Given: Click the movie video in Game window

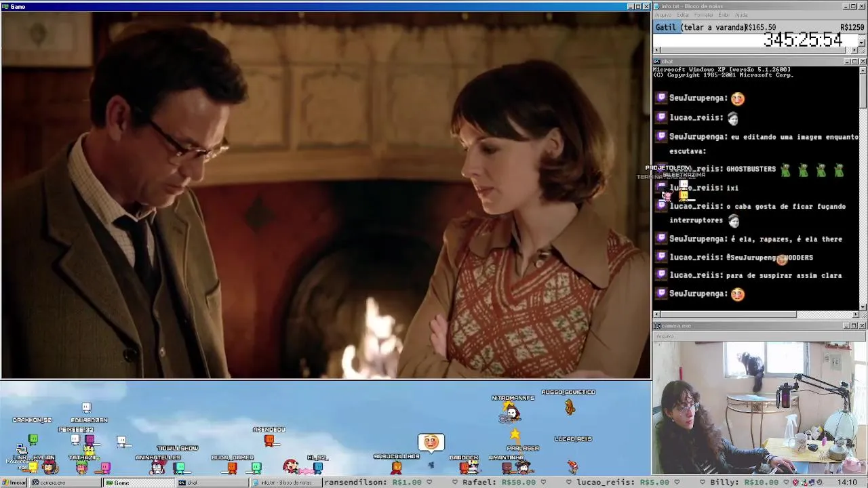Looking at the screenshot, I should (325, 195).
